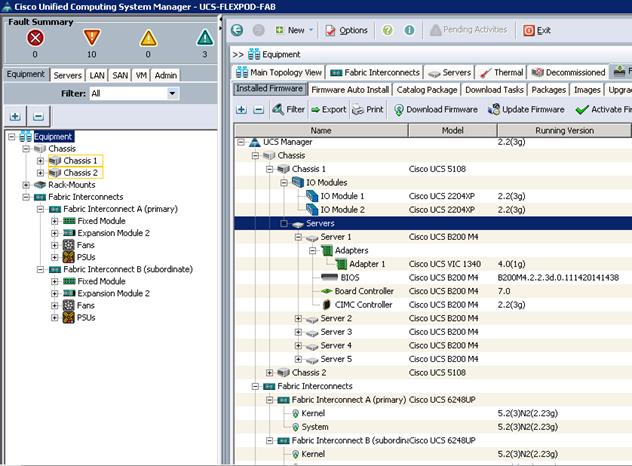This screenshot has width=632, height=466.
Task: Expand Expansion Module 2 under Fabric Interconnect B
Action: tap(54, 293)
